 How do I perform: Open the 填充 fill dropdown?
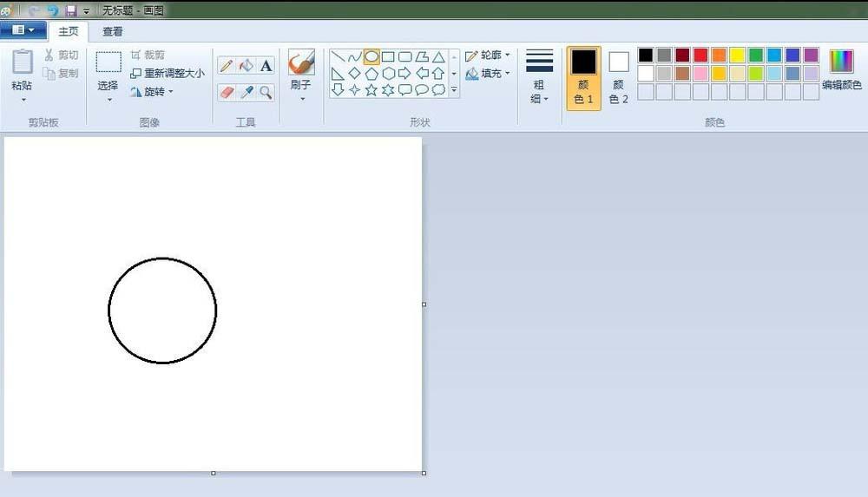pyautogui.click(x=488, y=74)
